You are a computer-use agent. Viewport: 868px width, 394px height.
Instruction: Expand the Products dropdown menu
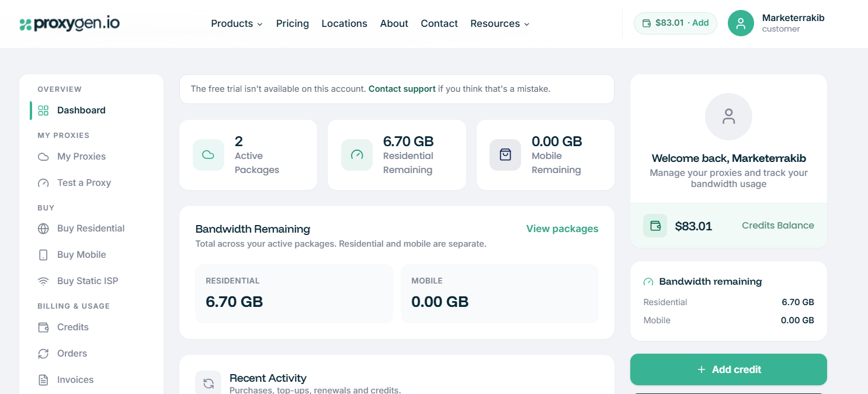[237, 23]
